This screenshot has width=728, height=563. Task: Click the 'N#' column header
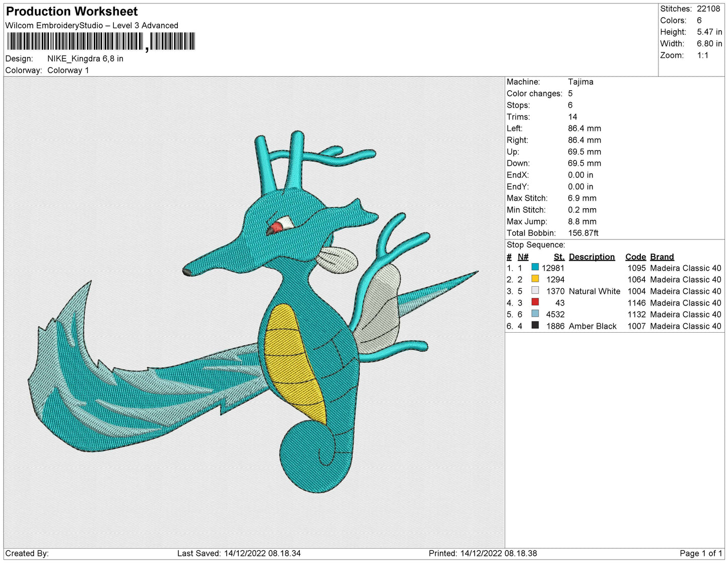tap(523, 257)
